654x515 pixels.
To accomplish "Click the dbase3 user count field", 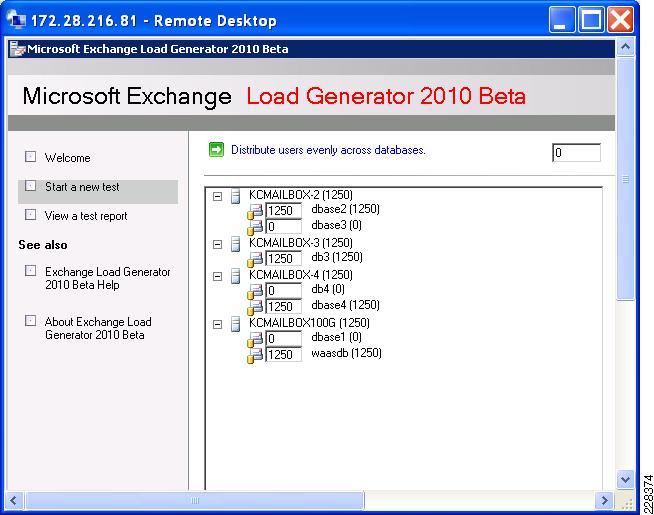I will 284,226.
